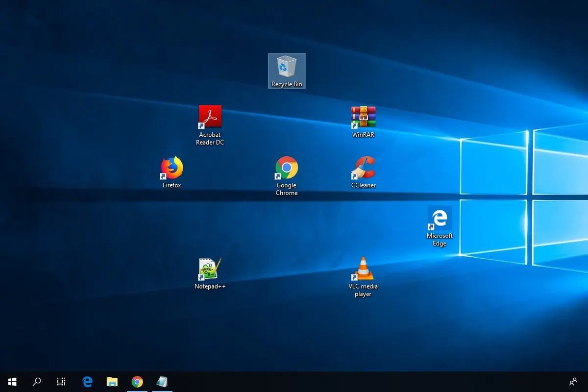This screenshot has width=588, height=392.
Task: Click the Microsoft Edge desktop shortcut
Action: (x=440, y=226)
